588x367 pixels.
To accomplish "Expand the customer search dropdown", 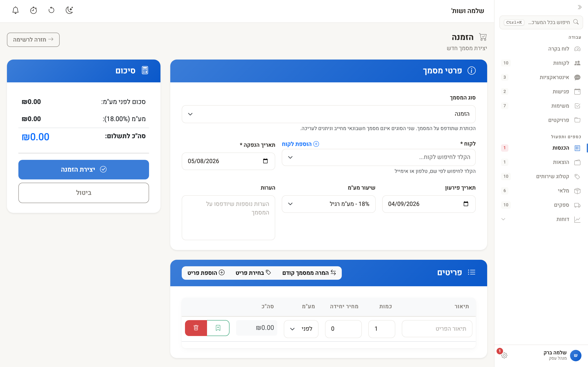I will (x=379, y=157).
